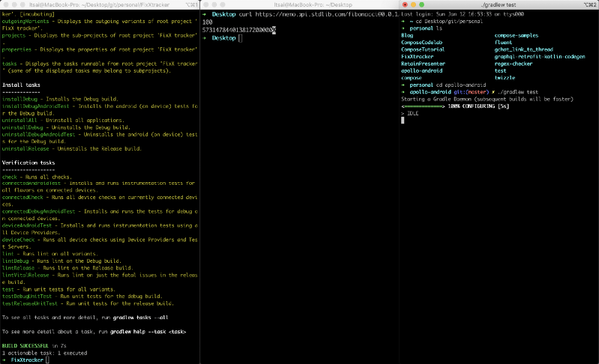
Task: Maximize the ./gradlew test window with green button
Action: point(421,5)
